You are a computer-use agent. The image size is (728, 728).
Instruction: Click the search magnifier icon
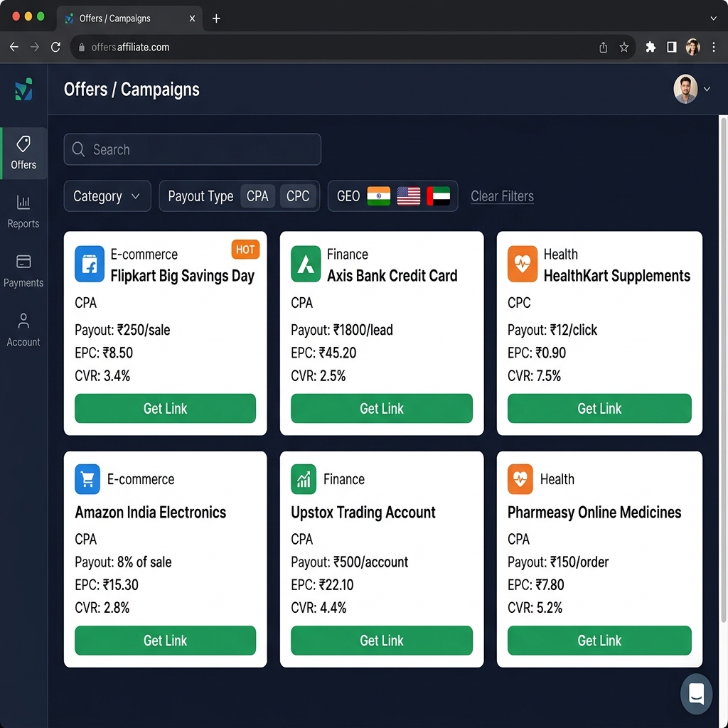[x=78, y=149]
